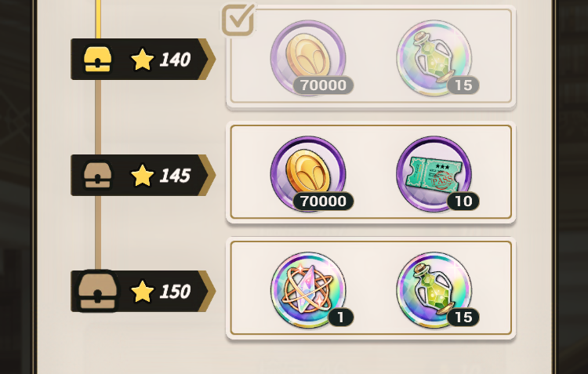This screenshot has width=588, height=374.
Task: Select the green PASS ticket reward
Action: (434, 174)
